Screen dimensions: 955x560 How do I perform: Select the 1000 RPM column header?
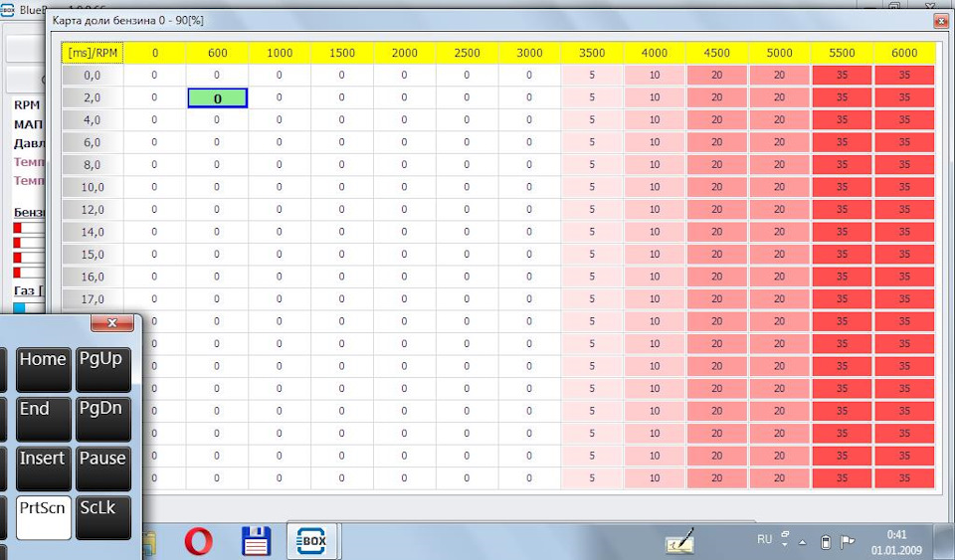coord(280,53)
